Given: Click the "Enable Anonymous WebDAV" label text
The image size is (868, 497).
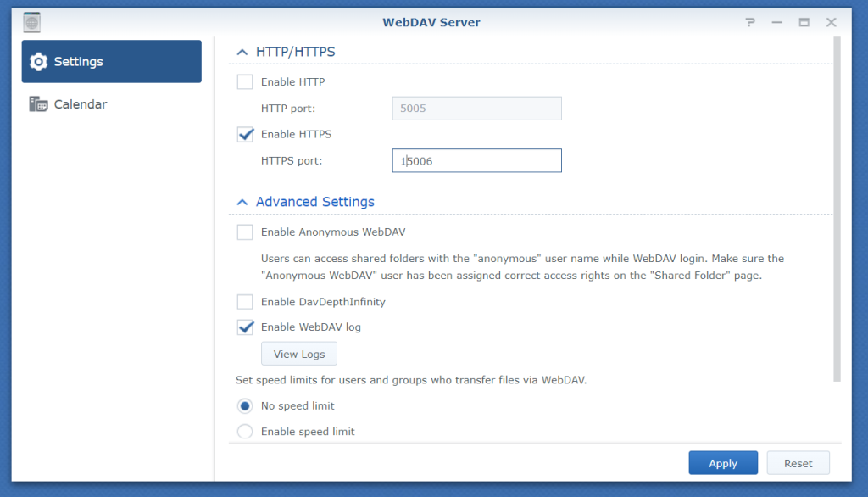Looking at the screenshot, I should 333,232.
